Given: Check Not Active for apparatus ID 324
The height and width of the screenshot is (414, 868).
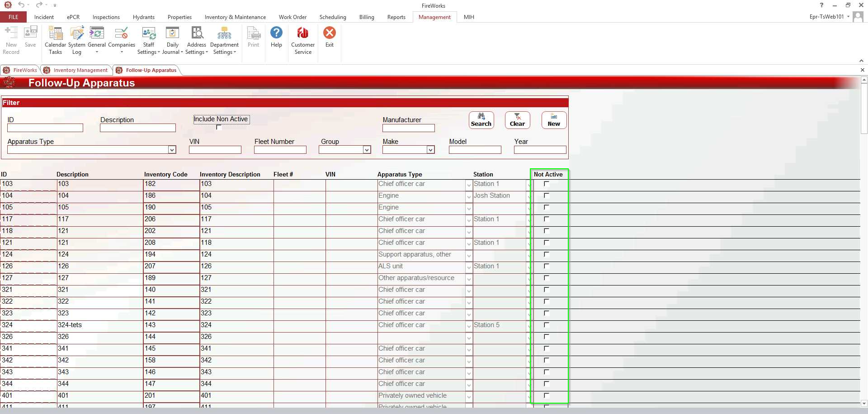Looking at the screenshot, I should click(546, 325).
